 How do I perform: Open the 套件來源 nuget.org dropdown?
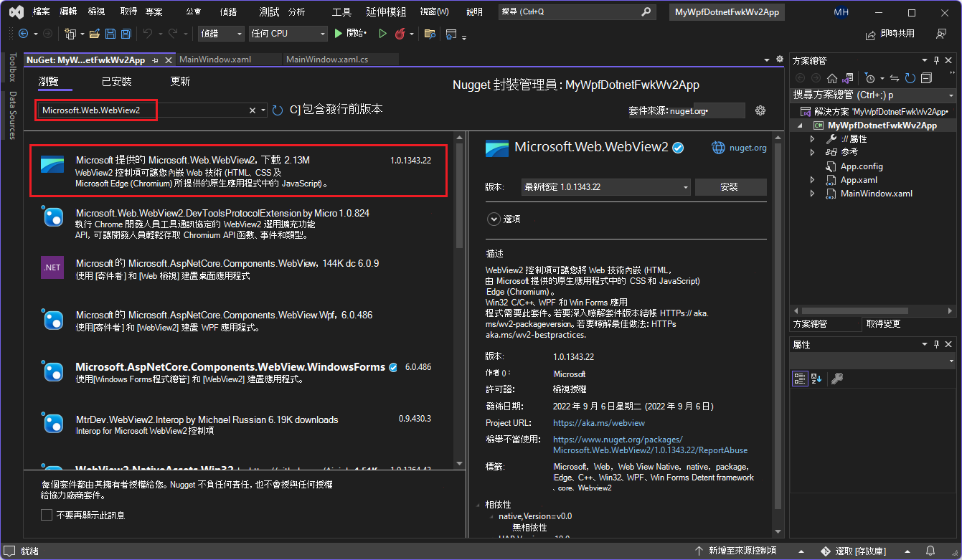[707, 110]
